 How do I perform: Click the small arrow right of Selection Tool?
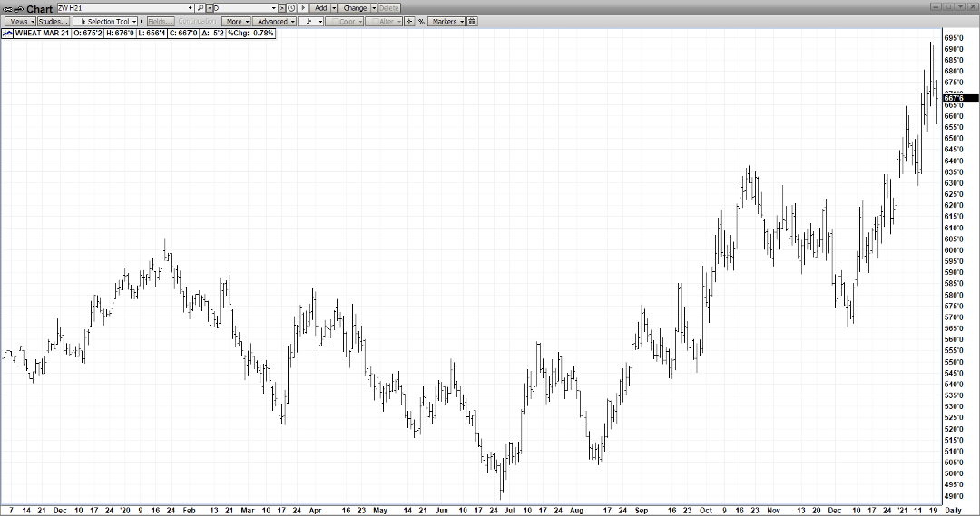pos(142,21)
